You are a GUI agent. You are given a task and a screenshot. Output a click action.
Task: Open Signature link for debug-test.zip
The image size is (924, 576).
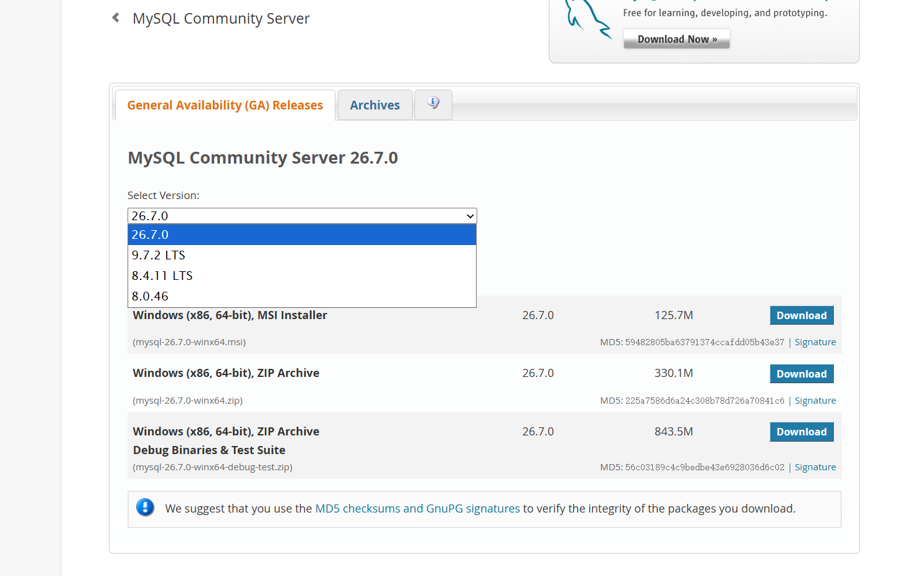(x=815, y=467)
